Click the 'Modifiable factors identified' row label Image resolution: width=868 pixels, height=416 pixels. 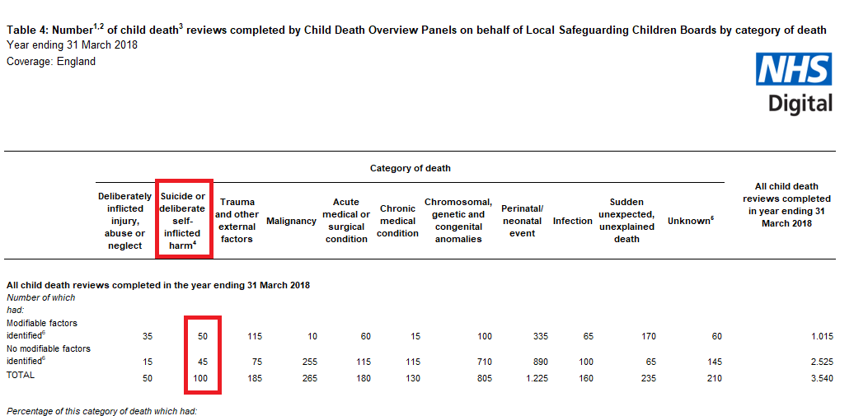[x=42, y=330]
